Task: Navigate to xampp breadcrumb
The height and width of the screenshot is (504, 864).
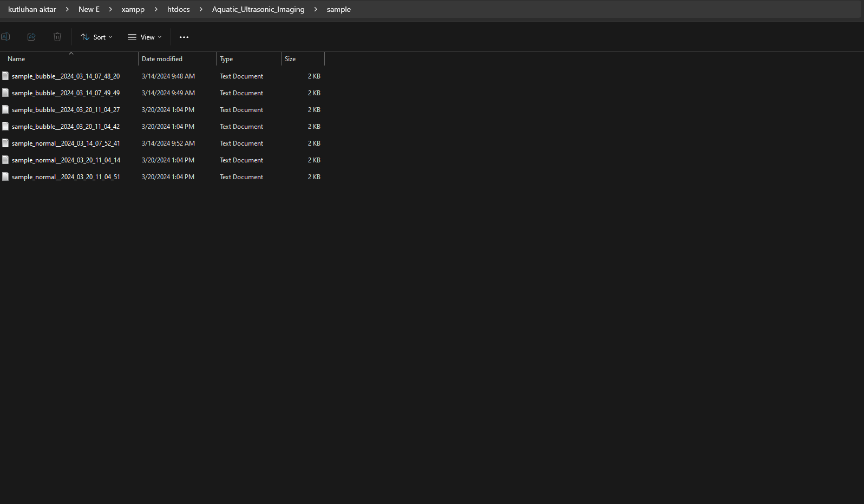Action: click(133, 9)
